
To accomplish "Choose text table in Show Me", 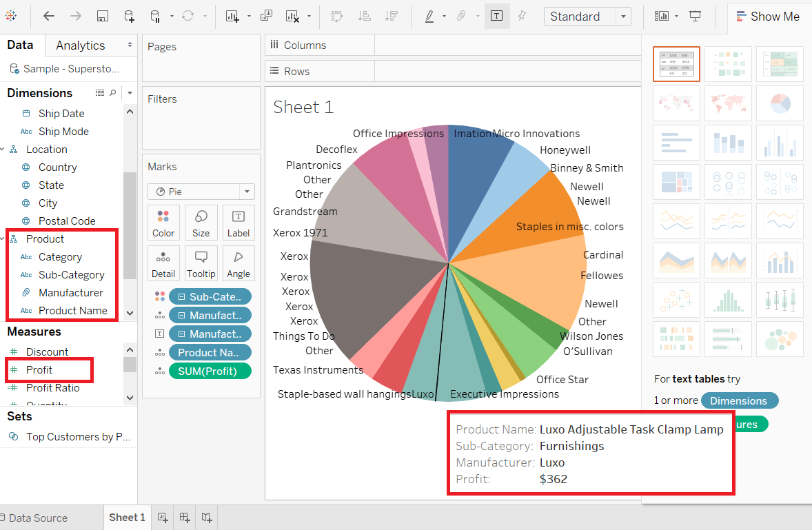I will point(676,64).
